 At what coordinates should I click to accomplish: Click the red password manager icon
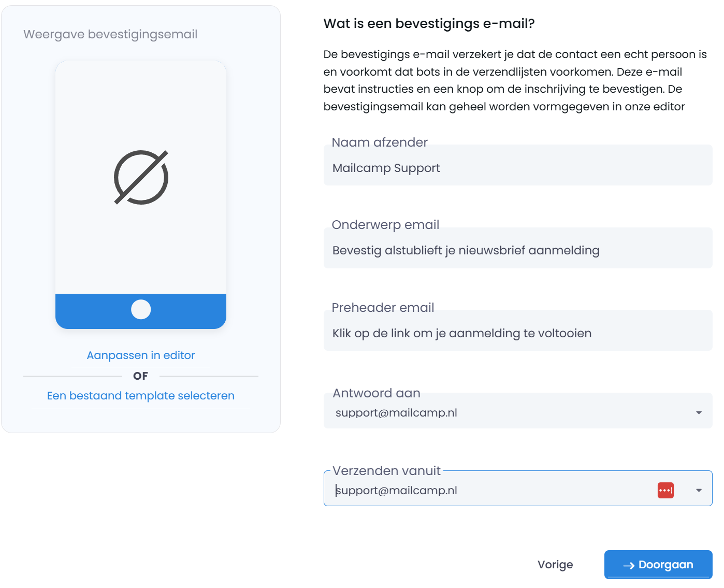pyautogui.click(x=665, y=490)
